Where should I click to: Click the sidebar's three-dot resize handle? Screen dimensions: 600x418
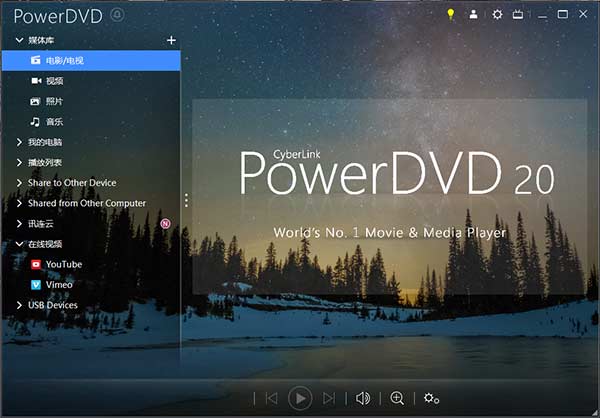point(186,201)
